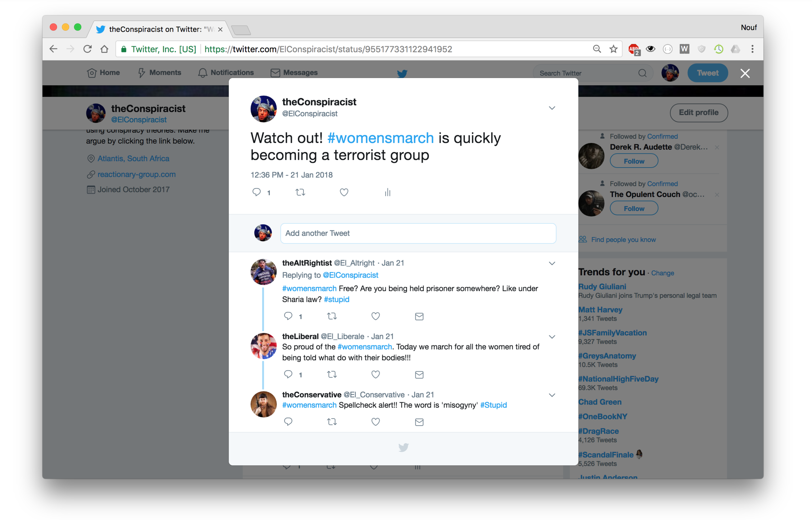This screenshot has height=520, width=812.
Task: Dismiss Derek R. Audette suggestion
Action: 717,147
